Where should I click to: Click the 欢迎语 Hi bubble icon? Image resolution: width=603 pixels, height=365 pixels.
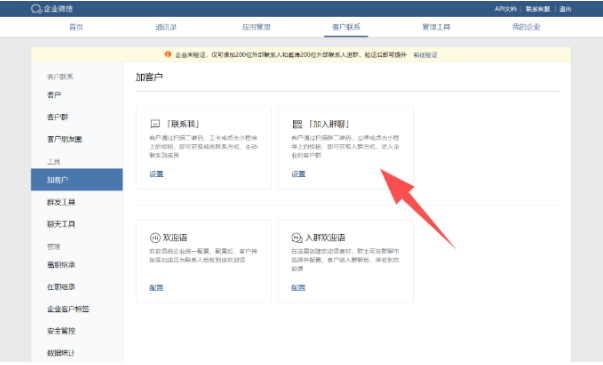(155, 238)
